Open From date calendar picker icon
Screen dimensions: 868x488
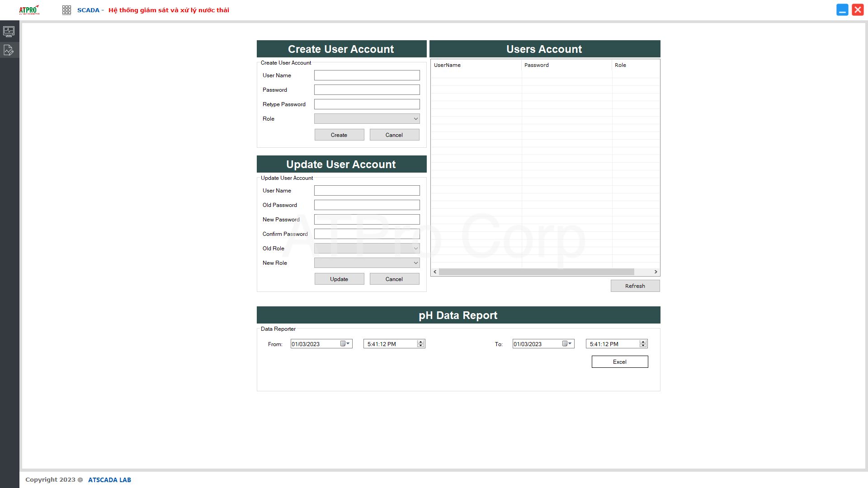[x=345, y=344]
